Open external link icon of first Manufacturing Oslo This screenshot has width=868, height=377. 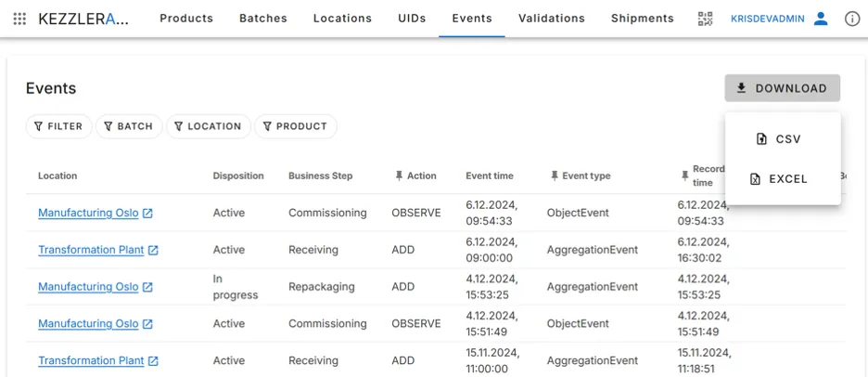pos(147,214)
